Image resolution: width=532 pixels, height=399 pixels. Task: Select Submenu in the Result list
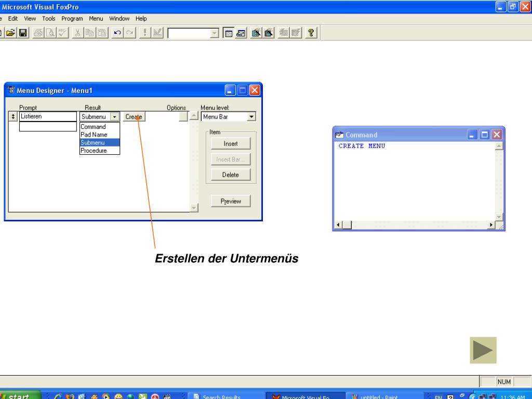pyautogui.click(x=99, y=142)
